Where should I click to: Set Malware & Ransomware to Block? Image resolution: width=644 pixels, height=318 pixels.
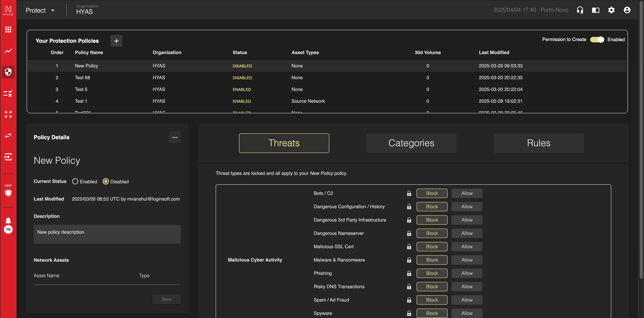(x=432, y=260)
